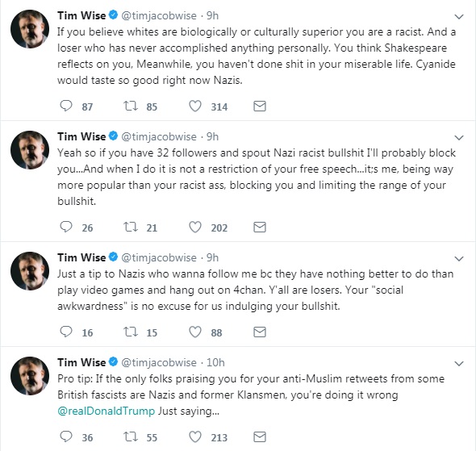Reply to the tweet with 26 replies
The width and height of the screenshot is (476, 451).
click(x=66, y=227)
